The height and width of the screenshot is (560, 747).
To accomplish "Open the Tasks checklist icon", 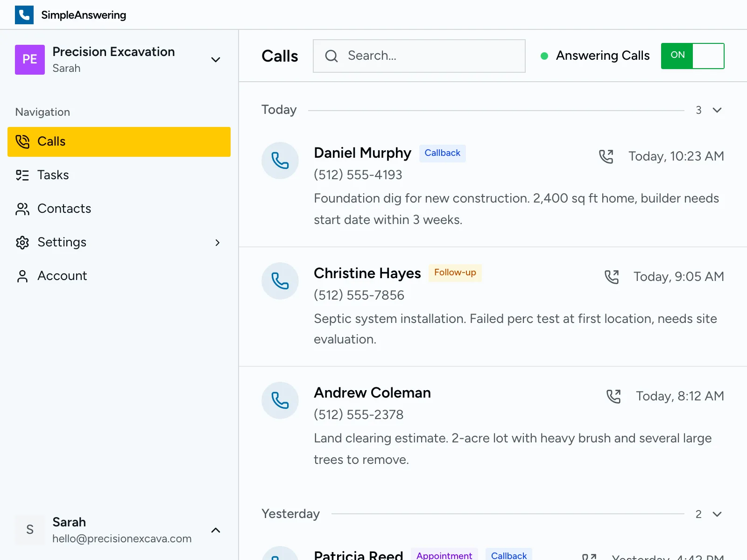I will click(22, 175).
